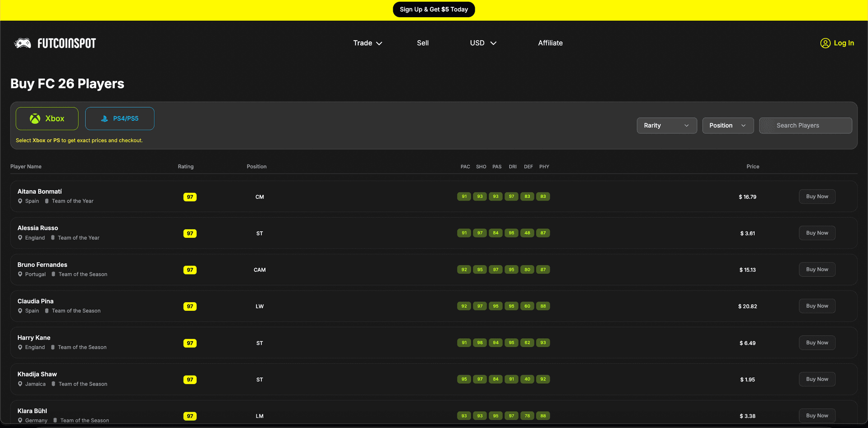Click price $ 1.95
The height and width of the screenshot is (428, 868).
(748, 380)
